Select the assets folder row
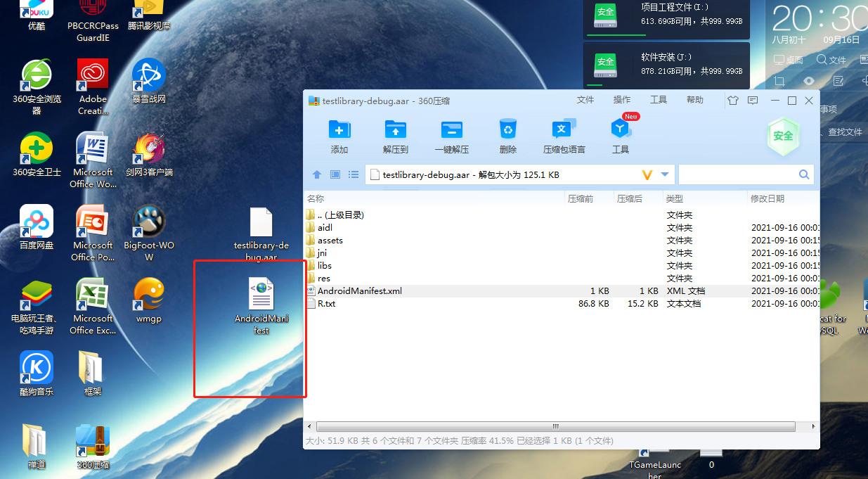The width and height of the screenshot is (868, 479). tap(562, 241)
